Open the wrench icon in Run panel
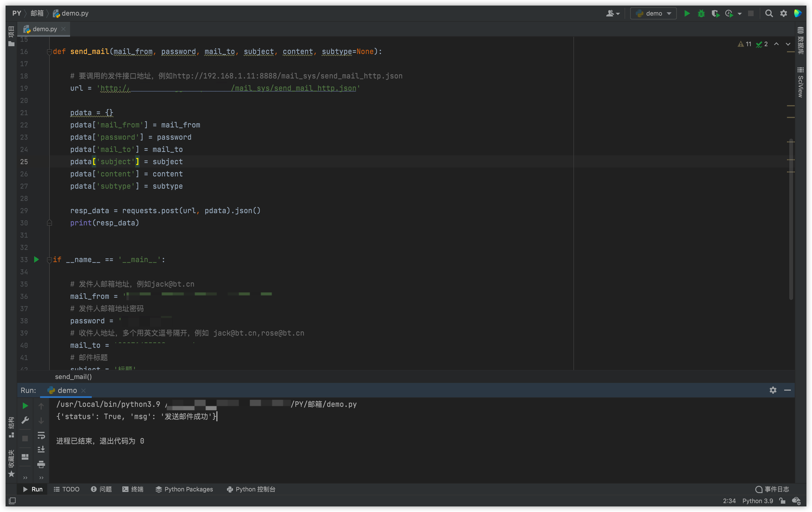 click(25, 420)
